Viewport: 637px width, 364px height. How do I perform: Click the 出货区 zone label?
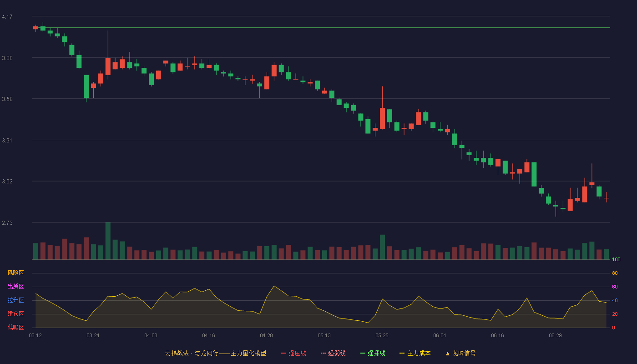click(x=15, y=287)
